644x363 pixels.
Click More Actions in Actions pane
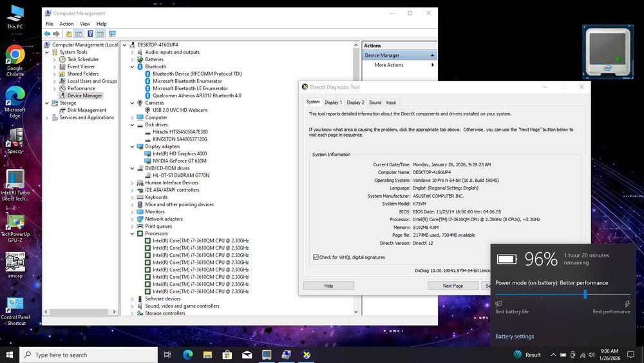tap(388, 65)
